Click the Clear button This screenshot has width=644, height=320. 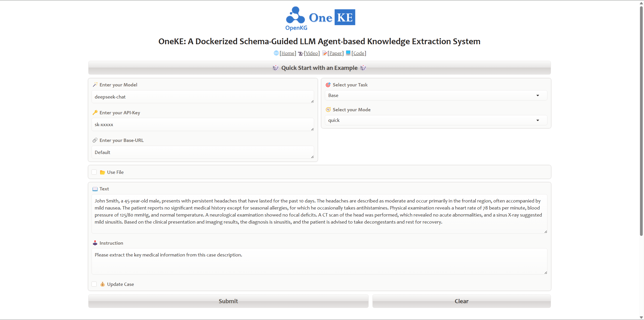click(461, 301)
